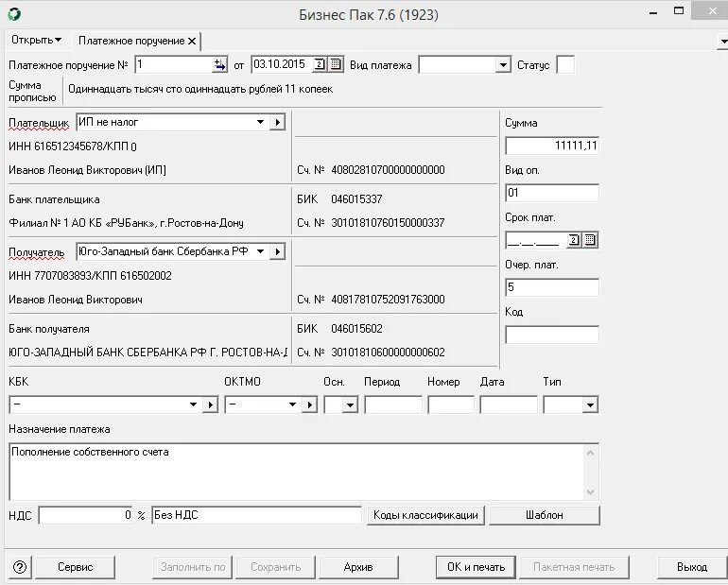This screenshot has width=728, height=585.
Task: Click the Дата input field in tax row
Action: [509, 404]
